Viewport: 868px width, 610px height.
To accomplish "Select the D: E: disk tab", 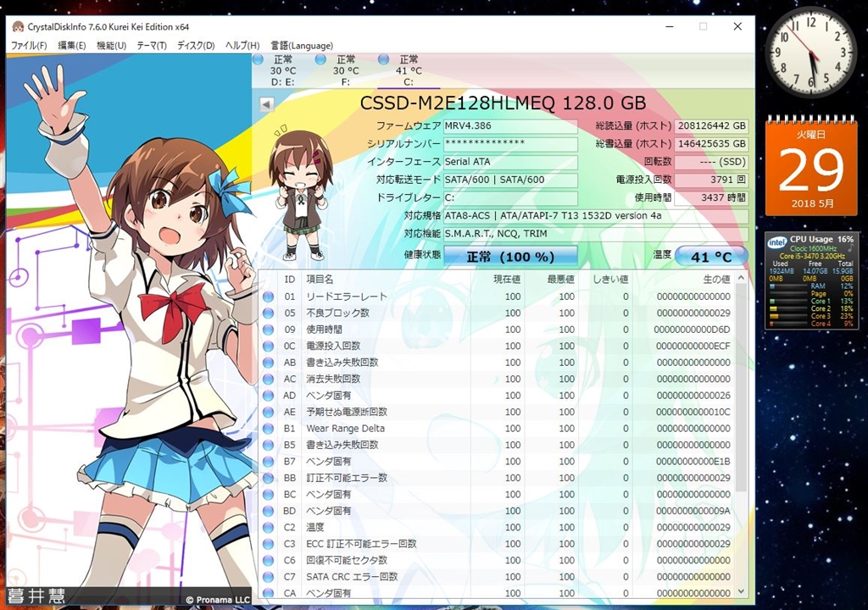I will click(x=283, y=71).
